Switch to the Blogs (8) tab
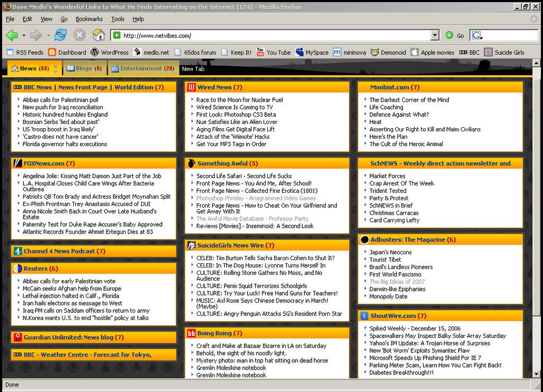The width and height of the screenshot is (543, 392). point(84,68)
